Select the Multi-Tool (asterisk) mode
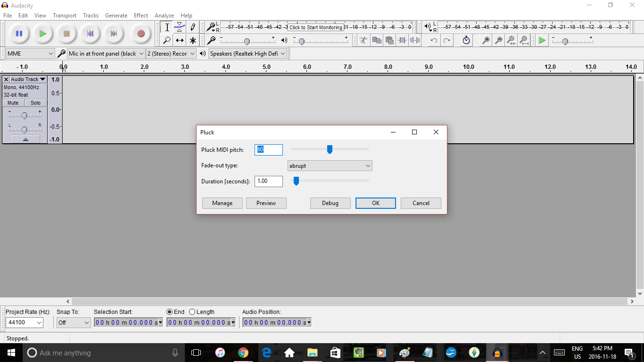644x362 pixels. point(192,40)
